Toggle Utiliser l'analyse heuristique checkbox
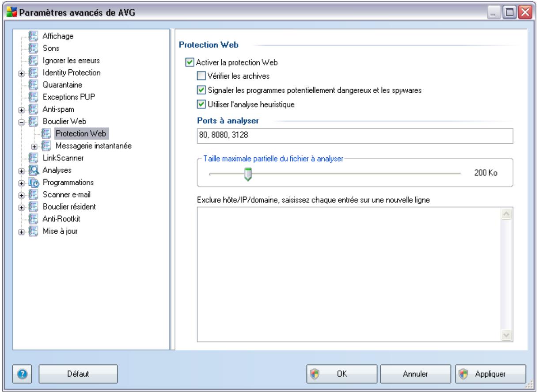The height and width of the screenshot is (392, 539). [x=201, y=104]
